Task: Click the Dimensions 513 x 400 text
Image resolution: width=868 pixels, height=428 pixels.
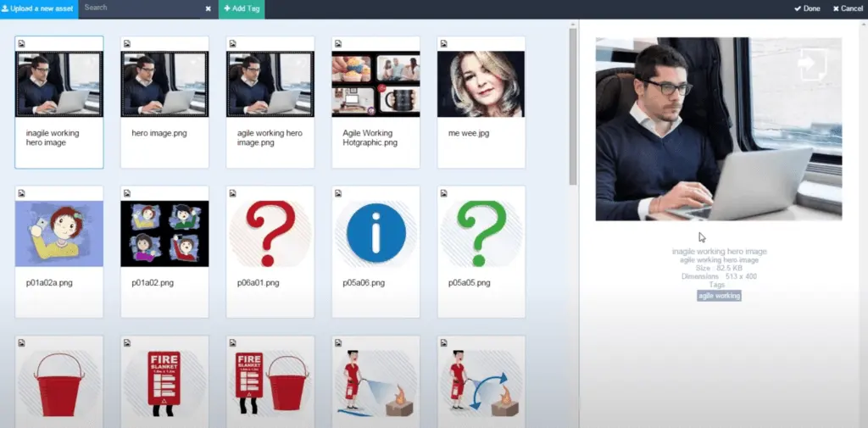Action: coord(719,276)
